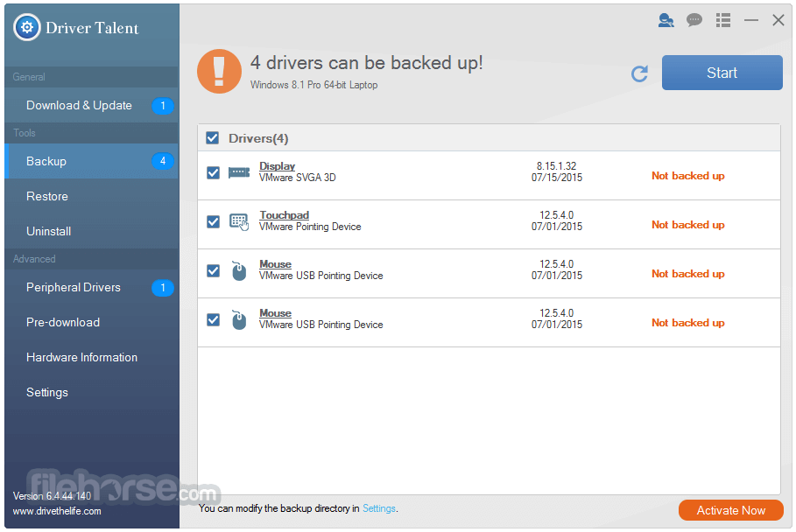Click the Display driver card icon
The width and height of the screenshot is (796, 532).
click(x=238, y=172)
